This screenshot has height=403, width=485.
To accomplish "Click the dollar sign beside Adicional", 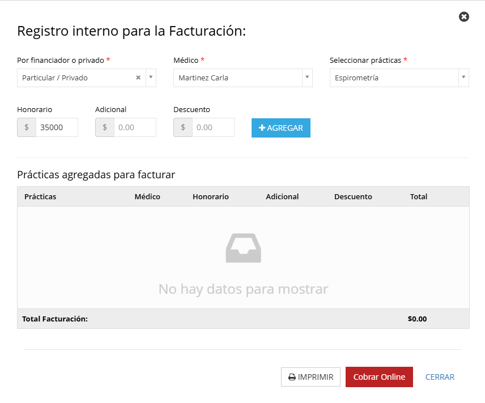I will (x=105, y=127).
